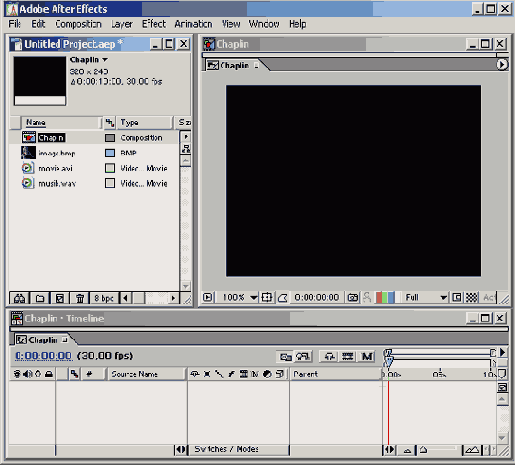Sort project items by Type column

[x=144, y=122]
